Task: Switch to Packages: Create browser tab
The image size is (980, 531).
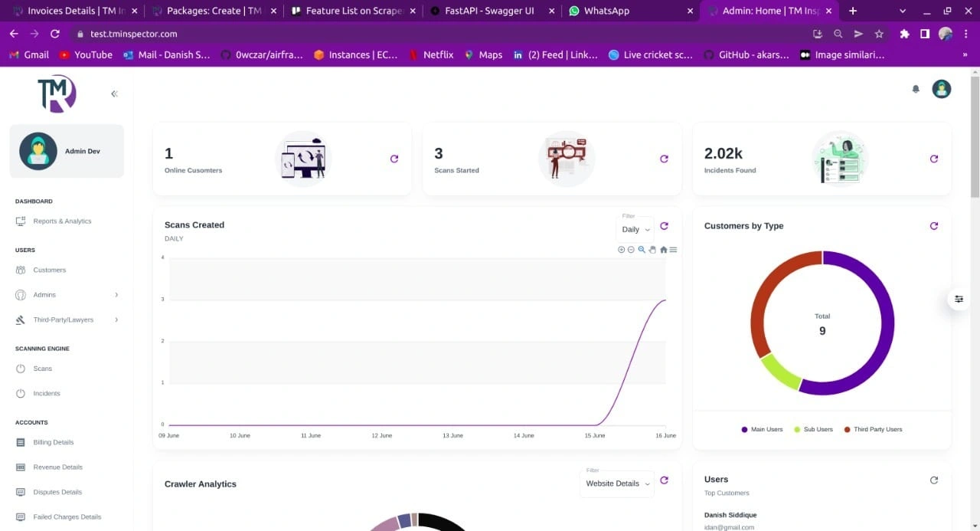Action: [214, 11]
